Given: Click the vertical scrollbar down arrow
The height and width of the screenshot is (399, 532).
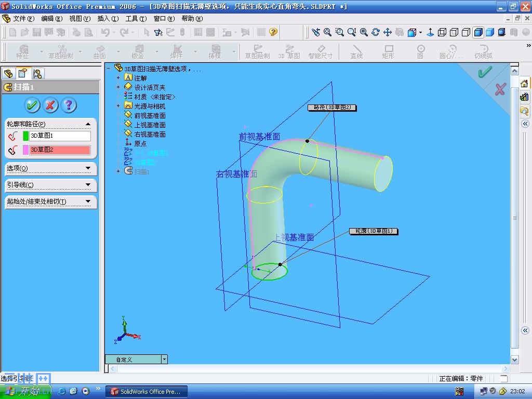Looking at the screenshot, I should (x=515, y=360).
